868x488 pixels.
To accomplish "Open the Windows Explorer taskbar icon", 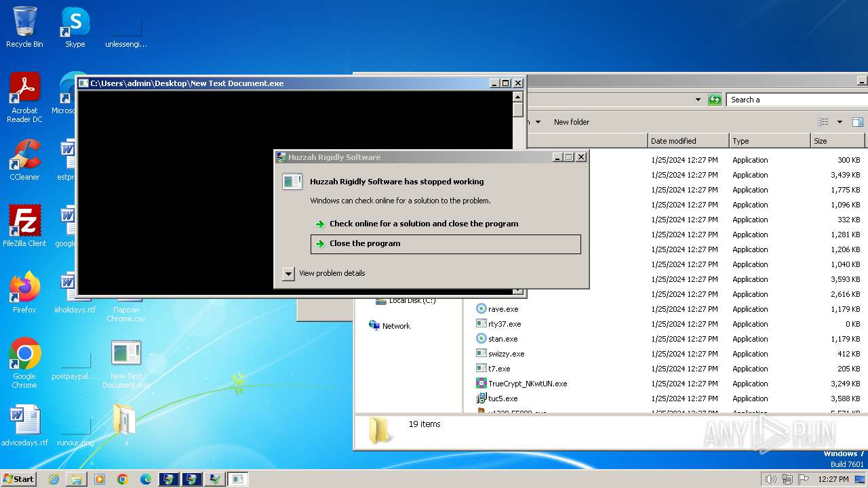I will coord(77,479).
